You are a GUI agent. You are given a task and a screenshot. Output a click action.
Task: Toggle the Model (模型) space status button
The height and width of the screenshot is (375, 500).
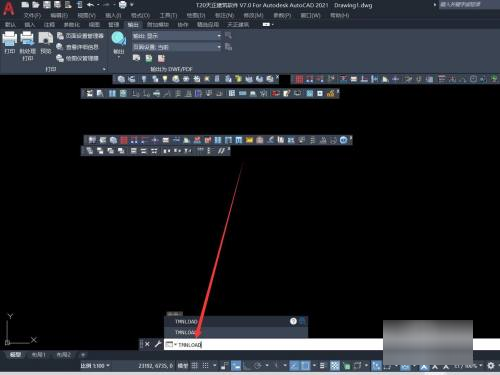tap(182, 366)
